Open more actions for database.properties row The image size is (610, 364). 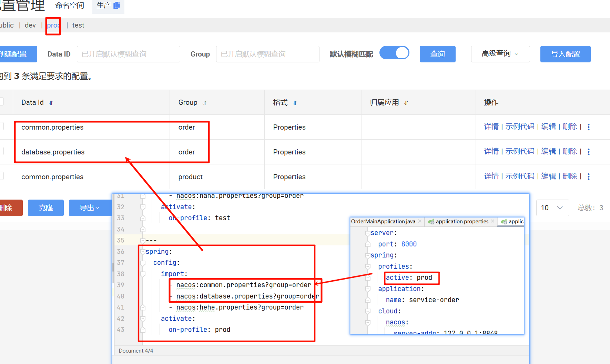(589, 152)
